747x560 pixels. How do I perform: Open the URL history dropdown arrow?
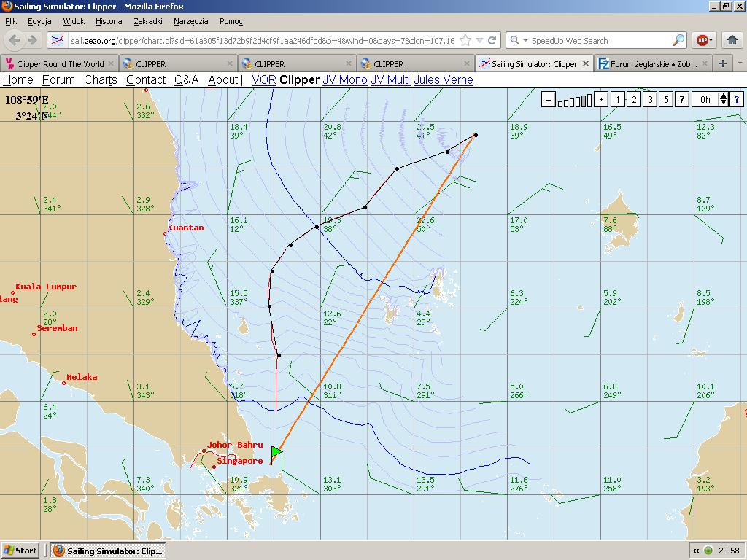tap(479, 41)
